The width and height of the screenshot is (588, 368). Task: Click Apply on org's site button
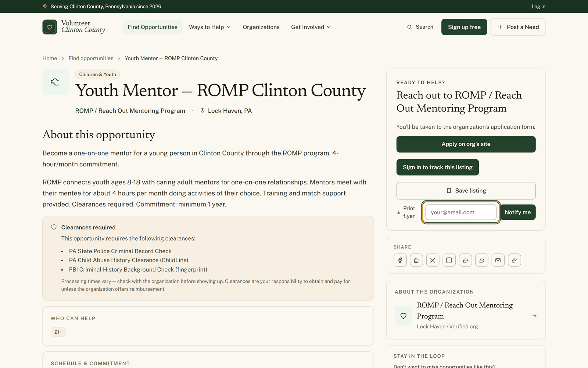[466, 144]
